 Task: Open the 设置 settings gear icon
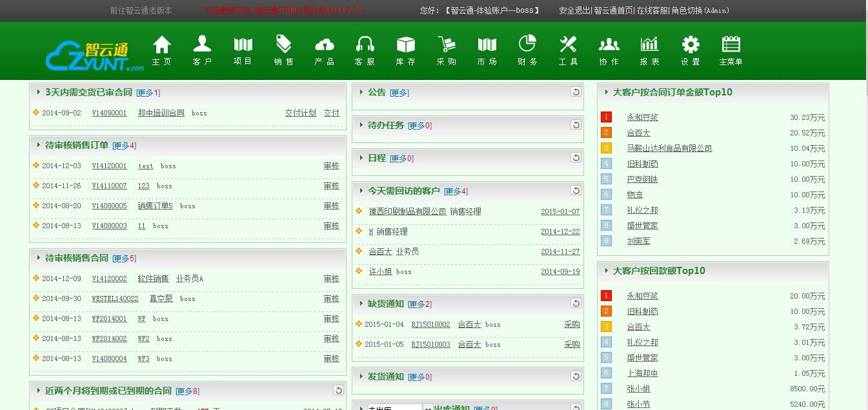[691, 50]
